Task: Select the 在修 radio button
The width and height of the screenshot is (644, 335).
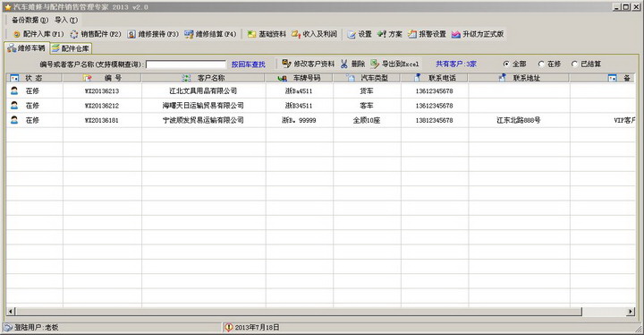Action: pos(541,64)
